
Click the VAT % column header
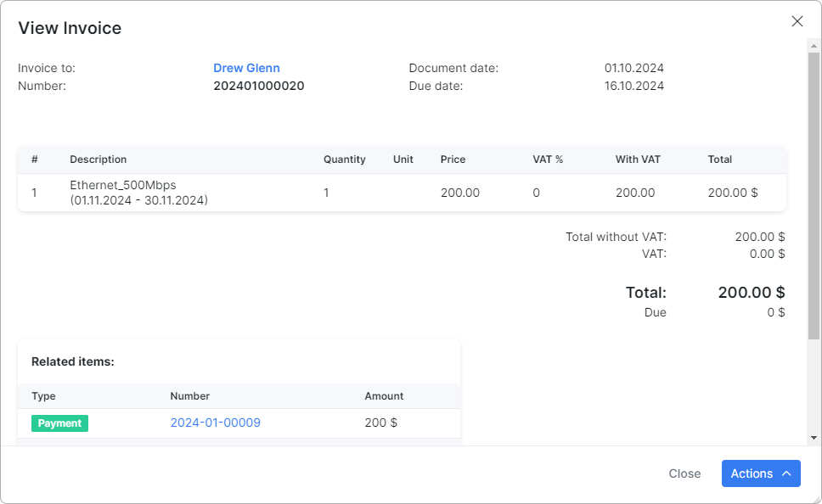548,160
